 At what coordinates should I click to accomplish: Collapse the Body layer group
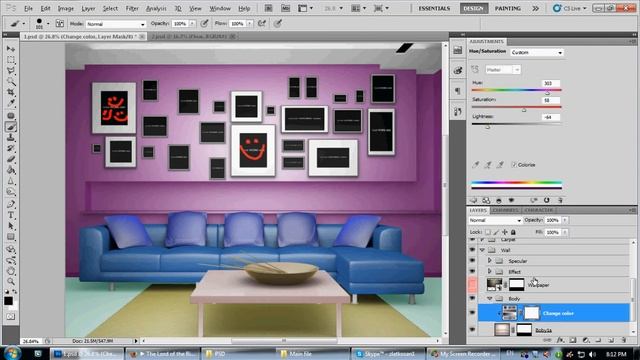(489, 298)
